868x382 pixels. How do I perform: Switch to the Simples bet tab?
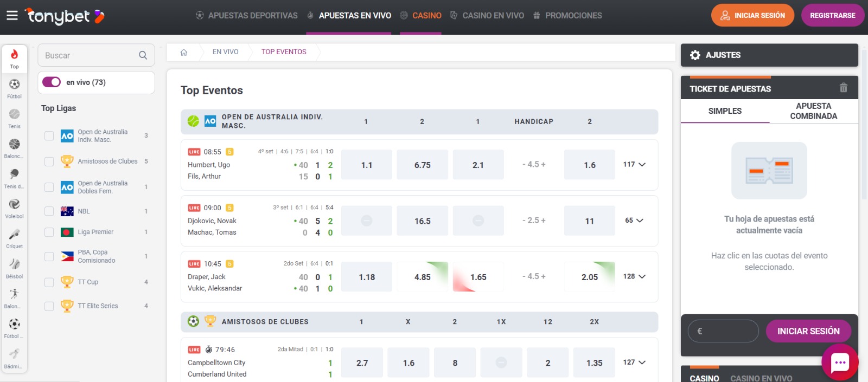[x=725, y=111]
